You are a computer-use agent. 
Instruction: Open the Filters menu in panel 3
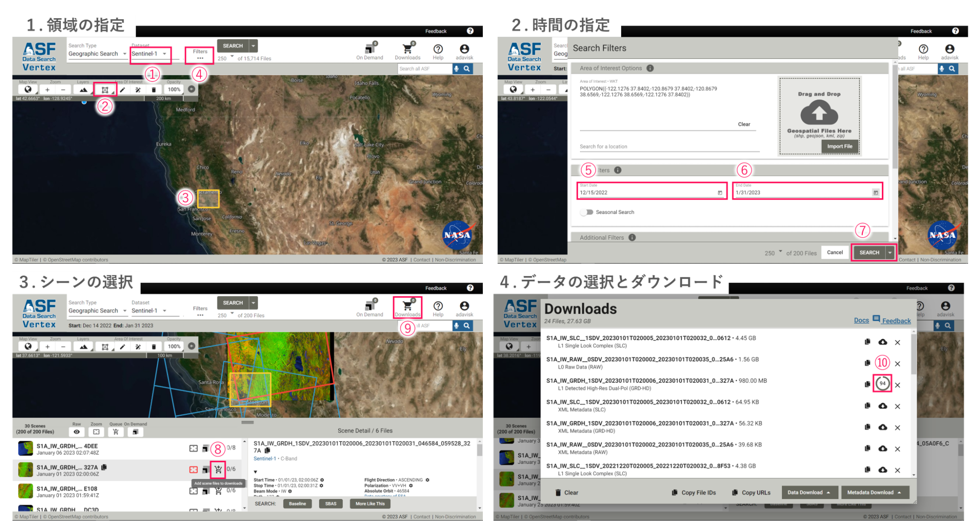pos(200,311)
